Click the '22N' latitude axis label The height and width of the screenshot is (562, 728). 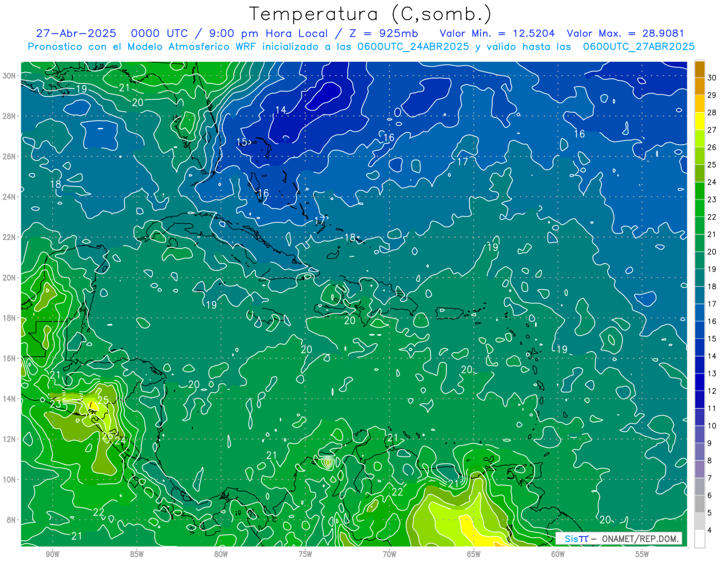tap(10, 237)
